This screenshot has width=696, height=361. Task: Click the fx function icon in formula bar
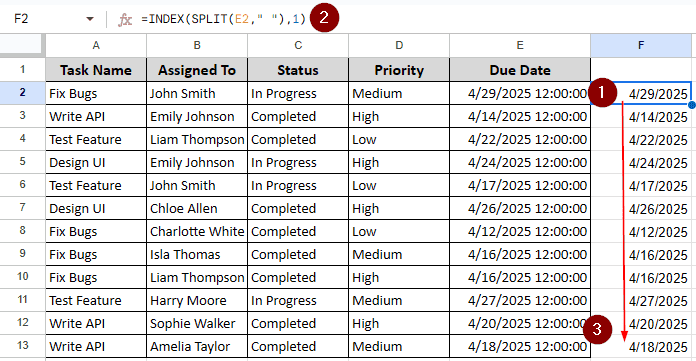[125, 20]
